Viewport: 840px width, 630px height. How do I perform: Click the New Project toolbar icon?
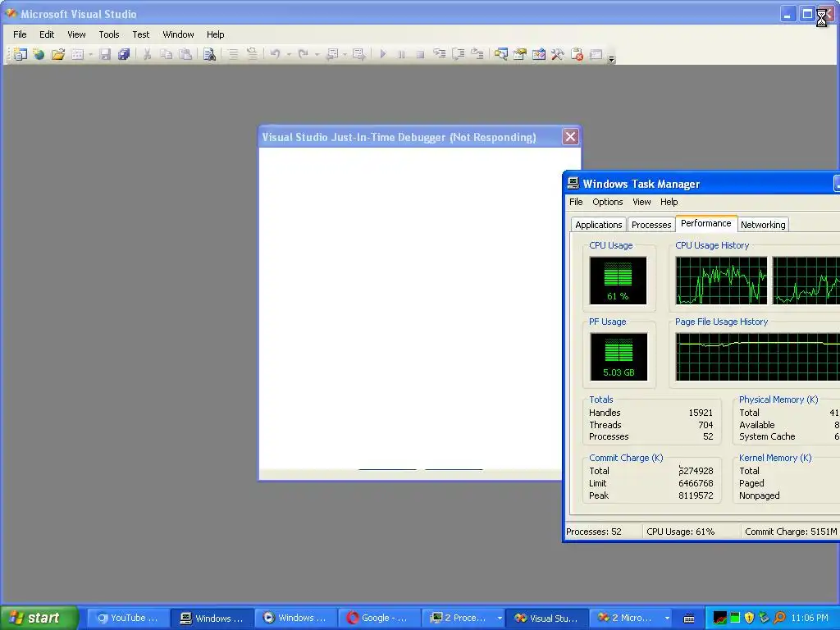[20, 54]
